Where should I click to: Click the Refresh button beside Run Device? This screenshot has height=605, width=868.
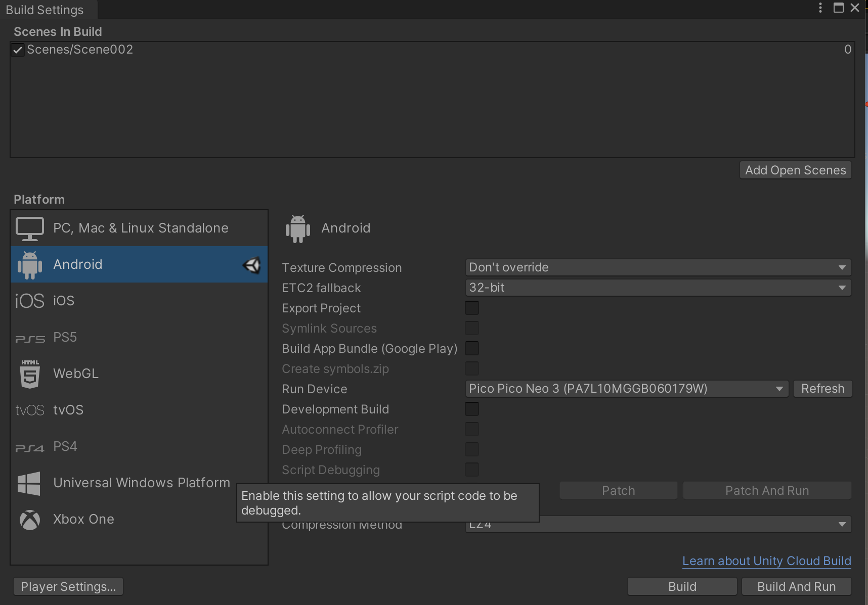(823, 389)
